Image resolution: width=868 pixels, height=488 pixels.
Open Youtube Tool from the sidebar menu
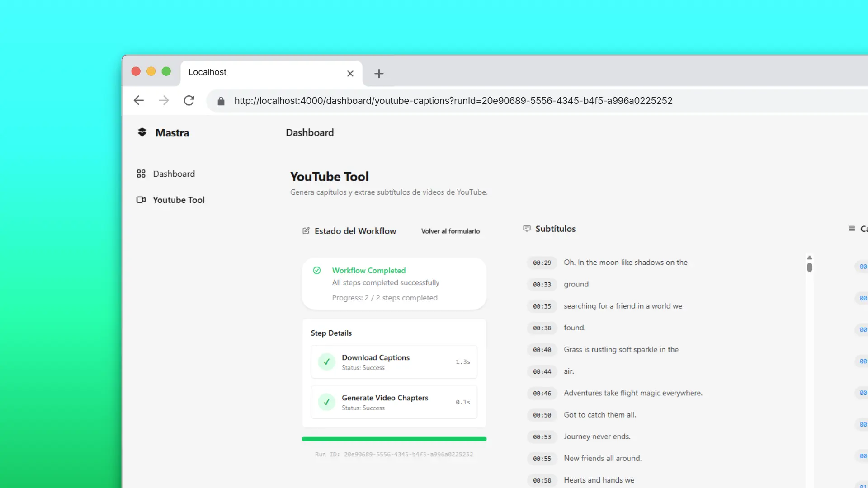178,199
